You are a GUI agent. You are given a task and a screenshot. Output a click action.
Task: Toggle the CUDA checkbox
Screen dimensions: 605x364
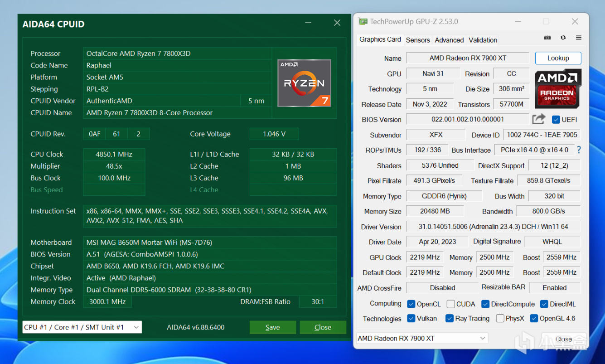(450, 304)
